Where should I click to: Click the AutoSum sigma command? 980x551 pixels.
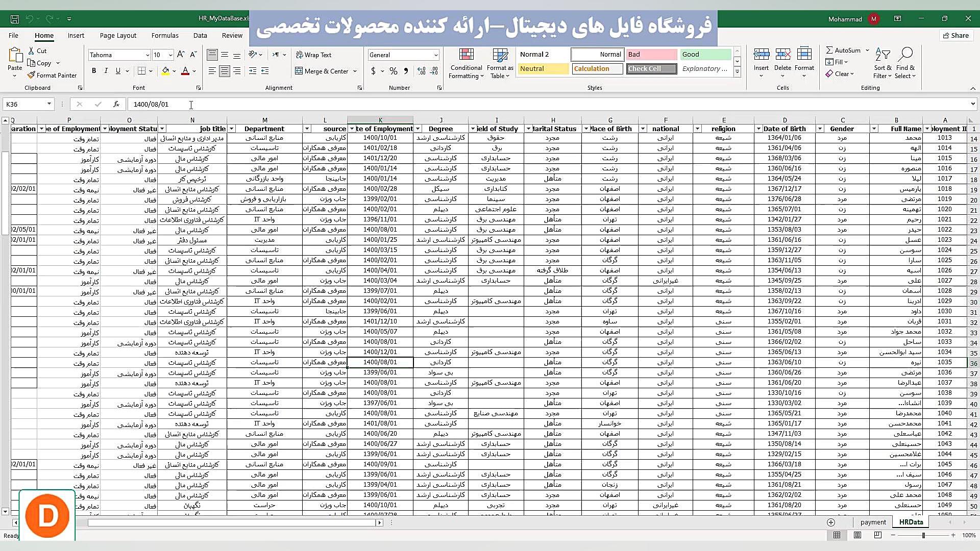(x=843, y=51)
